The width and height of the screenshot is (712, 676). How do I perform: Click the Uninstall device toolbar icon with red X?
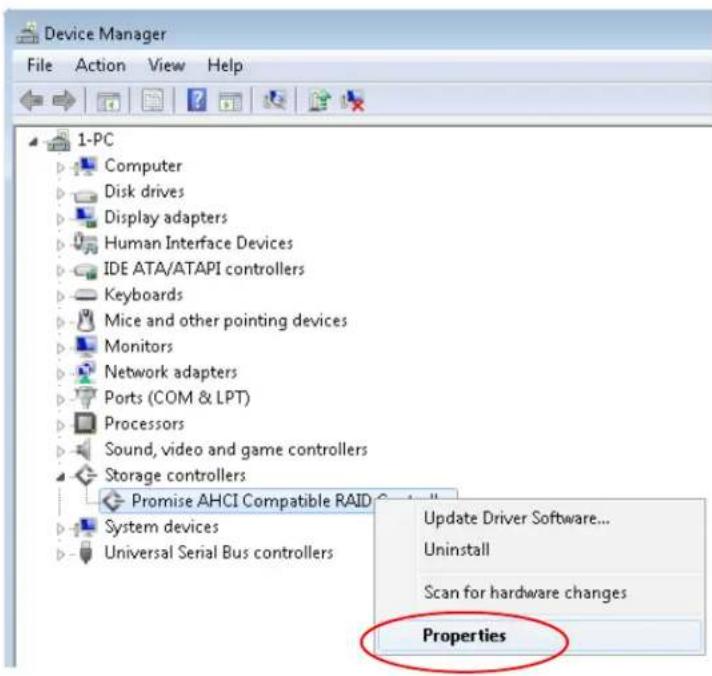[x=353, y=100]
